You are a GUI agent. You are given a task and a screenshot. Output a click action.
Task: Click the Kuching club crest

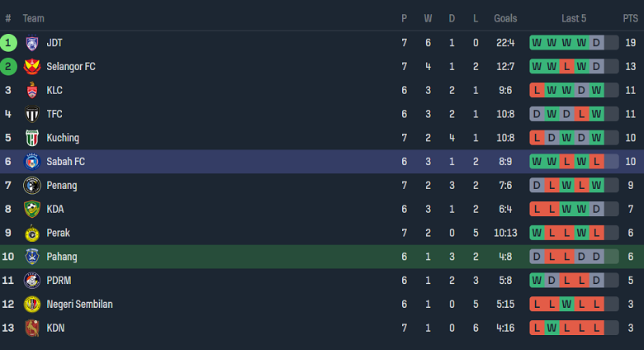(x=32, y=138)
